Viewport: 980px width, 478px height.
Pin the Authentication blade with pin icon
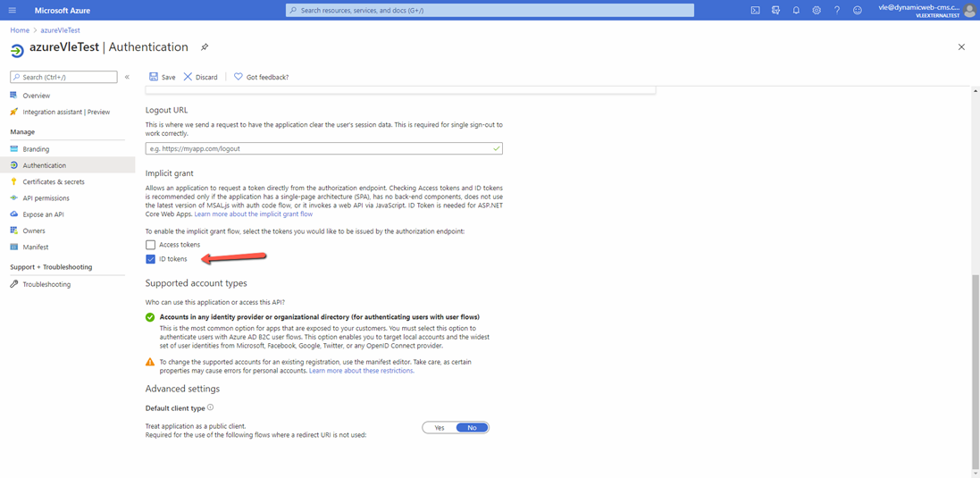pos(205,47)
